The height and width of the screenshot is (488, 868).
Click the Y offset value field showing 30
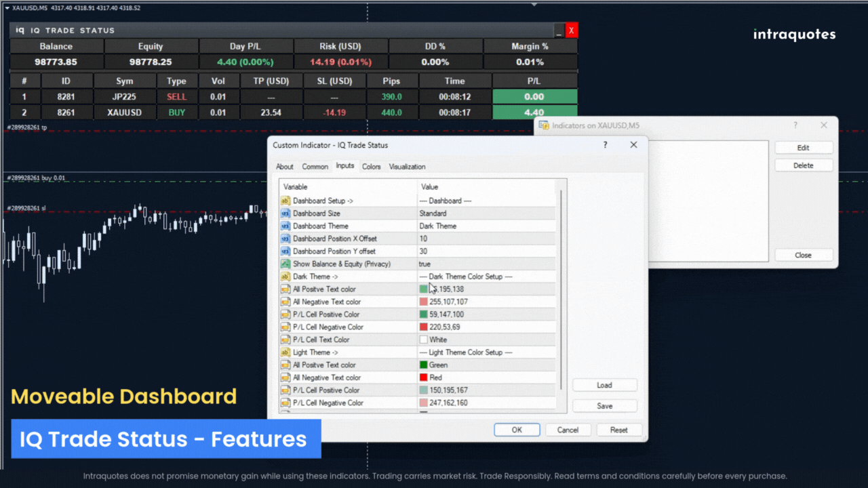(486, 251)
